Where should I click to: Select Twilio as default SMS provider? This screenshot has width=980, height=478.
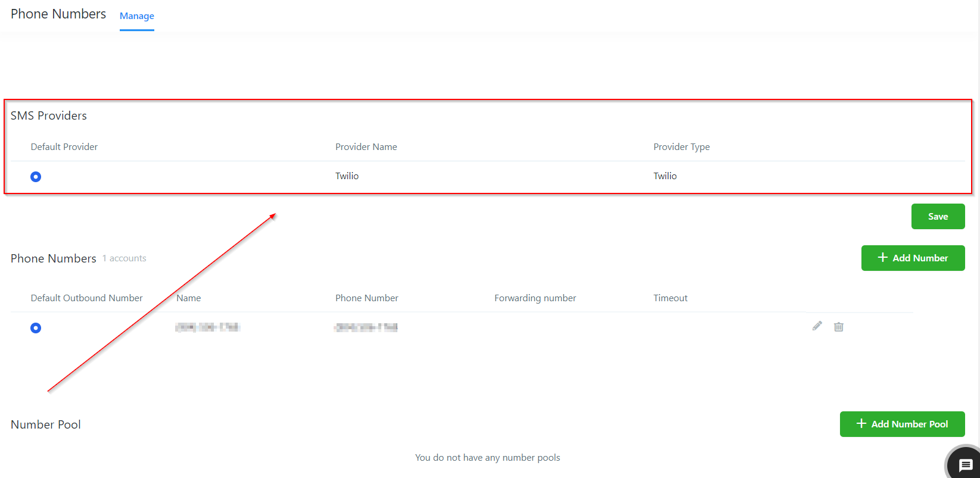click(36, 177)
